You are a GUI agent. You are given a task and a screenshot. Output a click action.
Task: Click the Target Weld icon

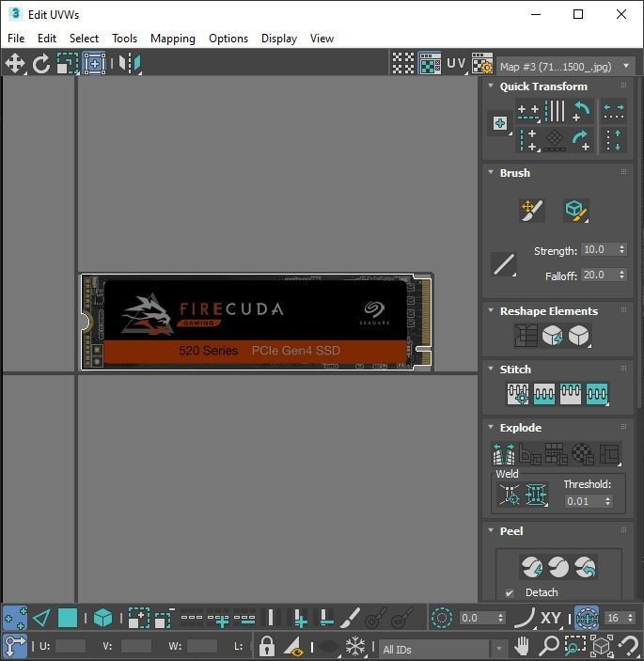click(510, 495)
